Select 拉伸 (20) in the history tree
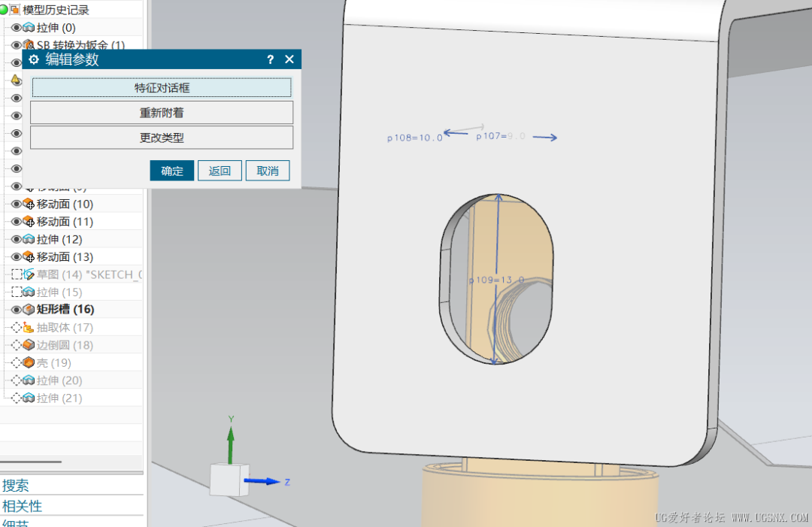812x527 pixels. click(59, 380)
